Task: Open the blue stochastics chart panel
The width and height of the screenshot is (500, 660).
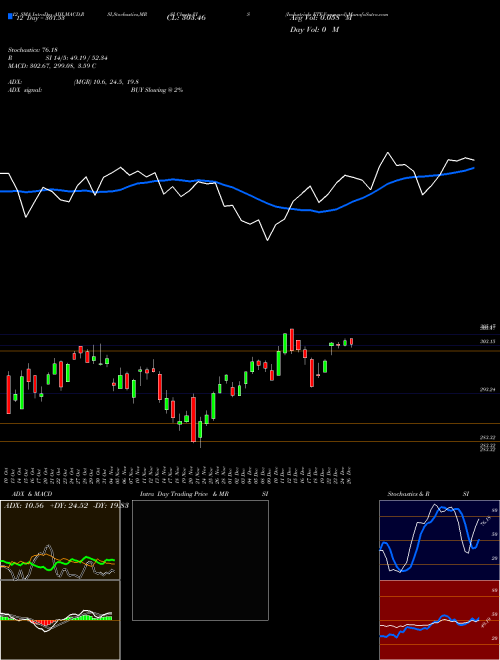Action: click(x=439, y=540)
